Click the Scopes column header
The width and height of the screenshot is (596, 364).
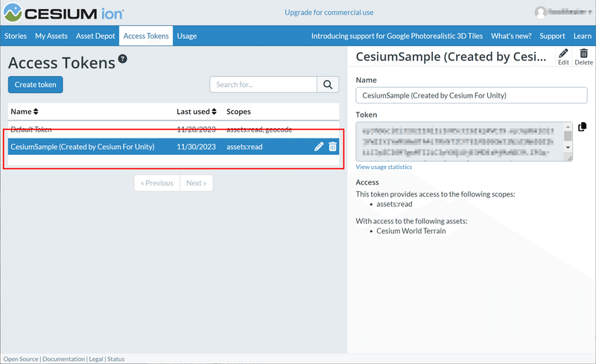click(x=238, y=112)
